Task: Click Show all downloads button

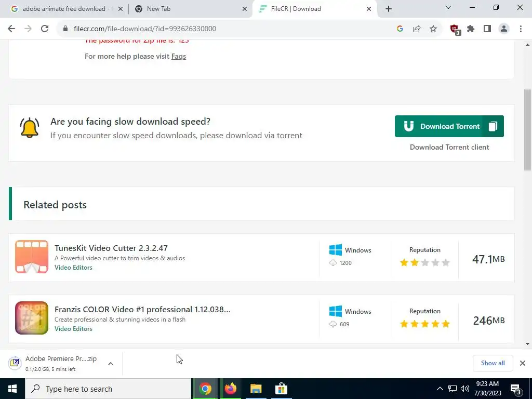Action: pyautogui.click(x=493, y=363)
